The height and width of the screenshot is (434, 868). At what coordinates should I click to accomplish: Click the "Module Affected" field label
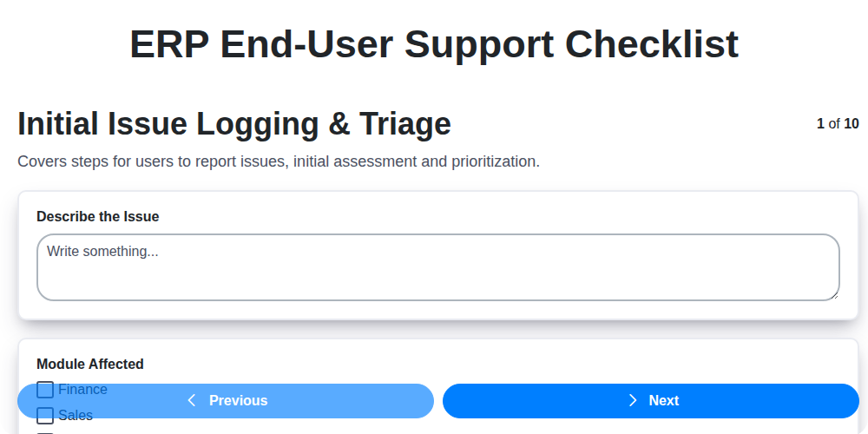click(x=90, y=364)
